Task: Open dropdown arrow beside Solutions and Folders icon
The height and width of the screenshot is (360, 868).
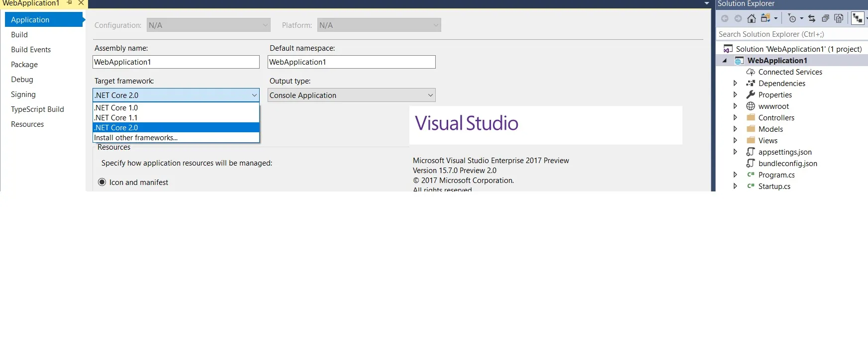Action: (775, 18)
